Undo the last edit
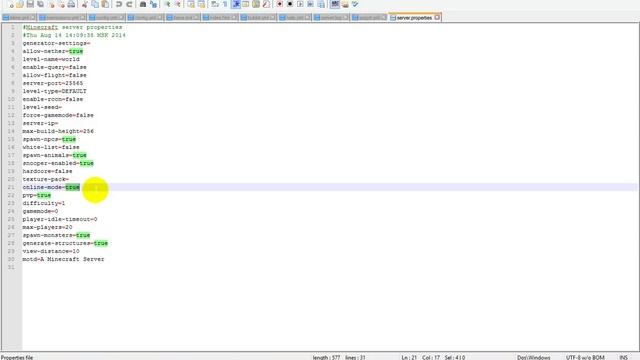The width and height of the screenshot is (640, 360). click(119, 4)
